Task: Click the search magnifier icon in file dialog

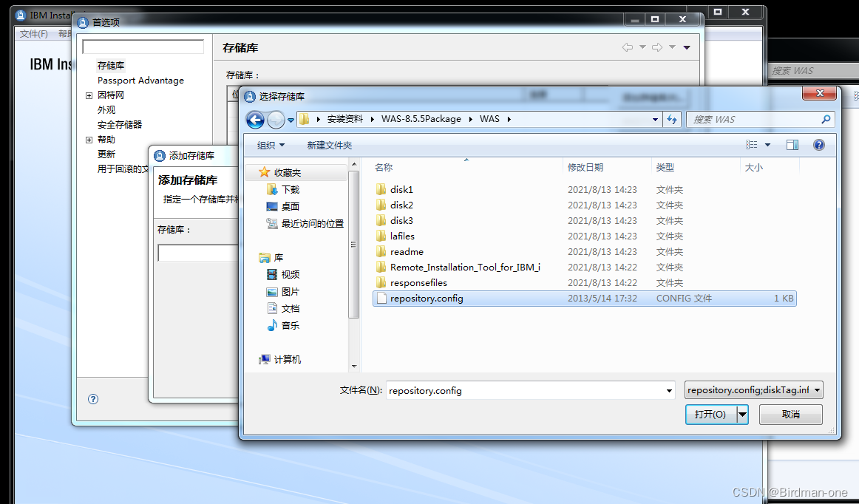Action: pyautogui.click(x=826, y=119)
